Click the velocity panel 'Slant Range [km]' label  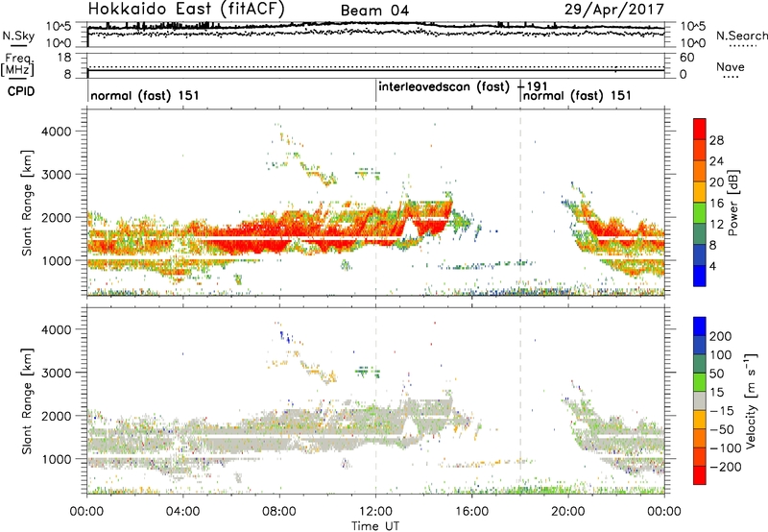tap(27, 400)
